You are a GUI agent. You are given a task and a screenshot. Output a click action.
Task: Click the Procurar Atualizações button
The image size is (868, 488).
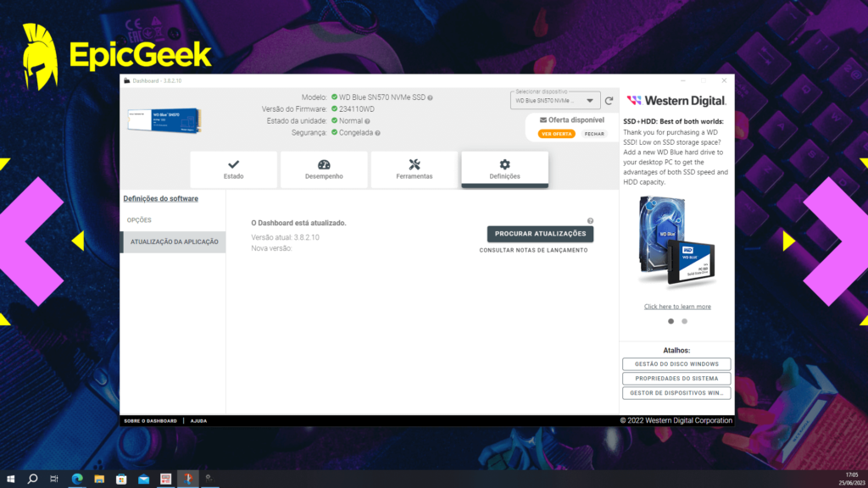540,234
